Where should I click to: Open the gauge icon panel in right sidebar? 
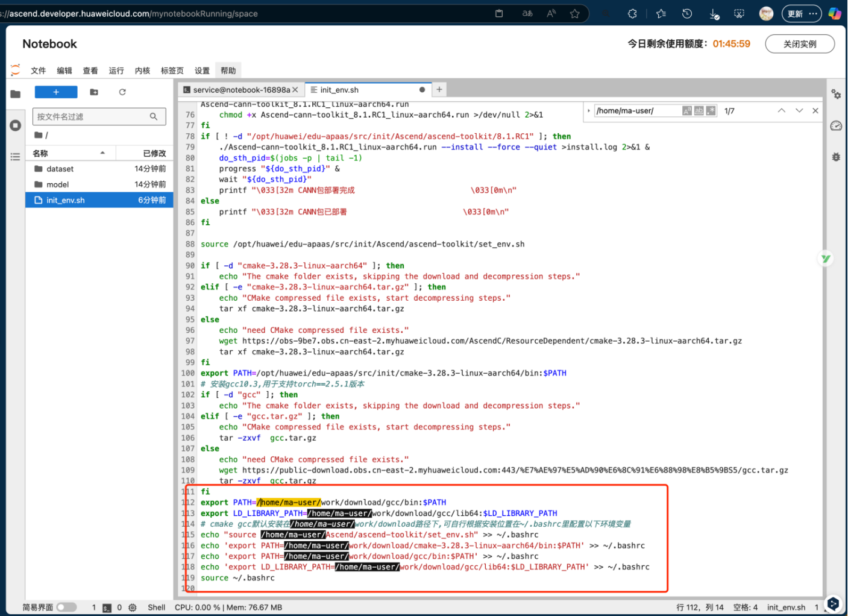coord(836,125)
